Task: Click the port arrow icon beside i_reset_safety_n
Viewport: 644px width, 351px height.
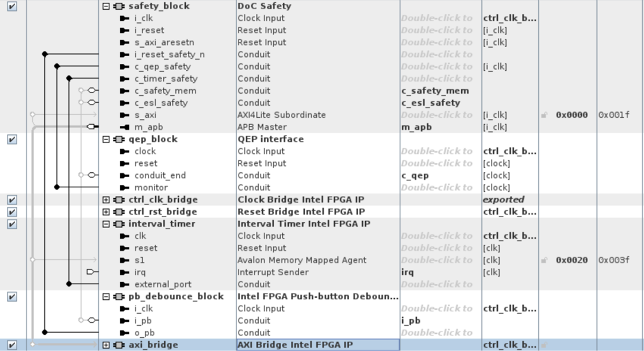Action: pos(124,55)
